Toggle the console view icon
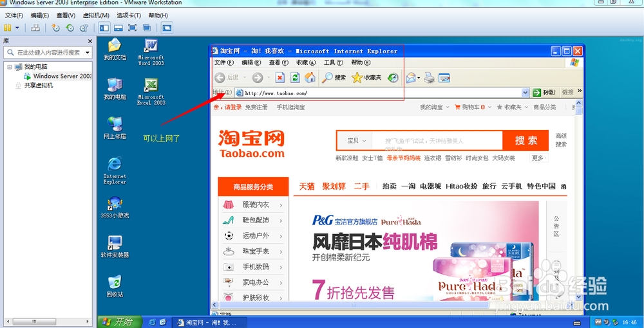This screenshot has width=644, height=328. pos(167,28)
